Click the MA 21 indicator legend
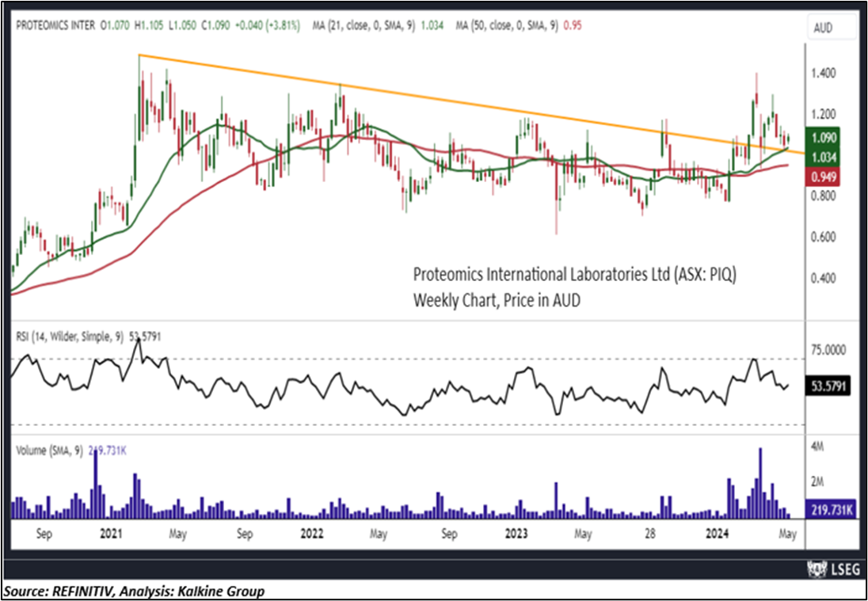 pyautogui.click(x=377, y=25)
